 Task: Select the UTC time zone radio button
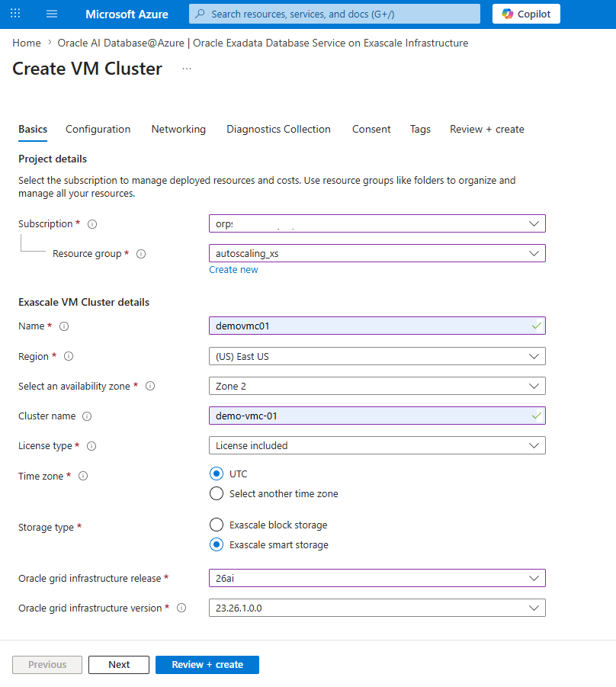[217, 474]
